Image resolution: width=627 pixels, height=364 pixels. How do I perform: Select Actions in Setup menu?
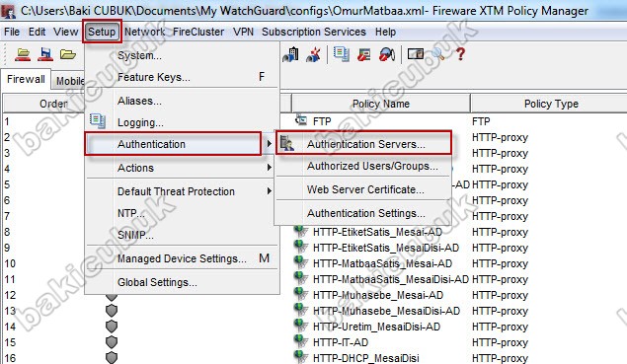[x=182, y=168]
